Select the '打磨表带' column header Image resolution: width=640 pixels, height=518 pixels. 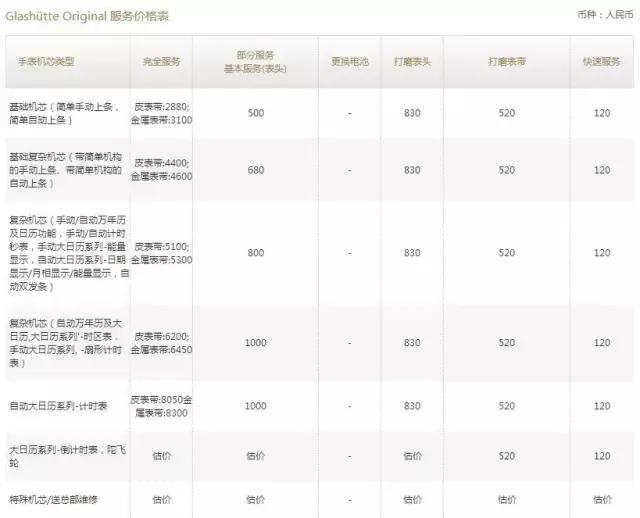(507, 62)
